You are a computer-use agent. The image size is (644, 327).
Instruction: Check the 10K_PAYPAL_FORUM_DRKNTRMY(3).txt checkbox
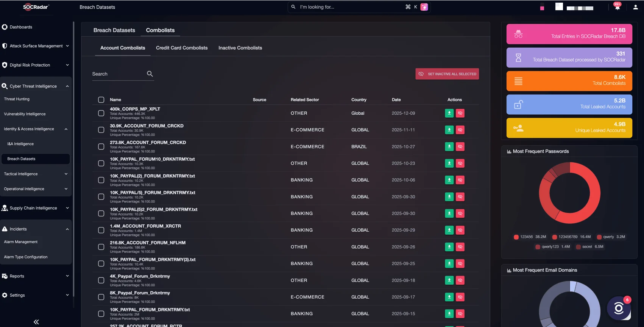coord(101,263)
